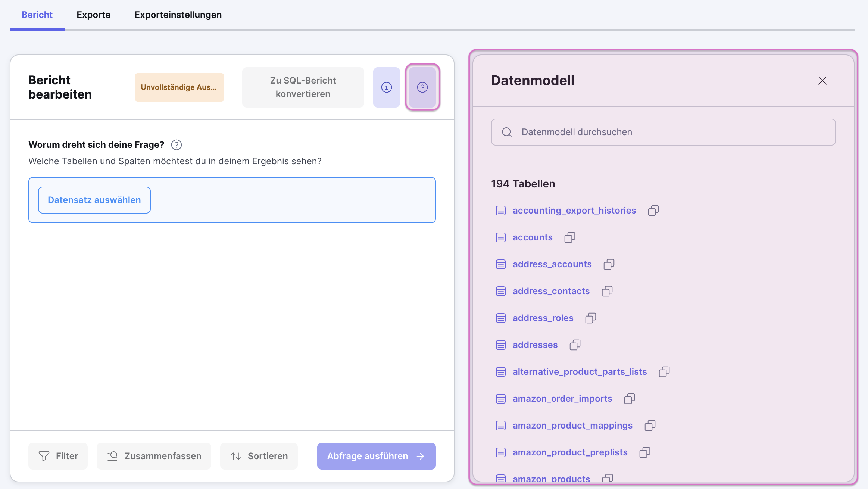Copy the amazon_order_imports table name
Image resolution: width=868 pixels, height=489 pixels.
(x=629, y=399)
